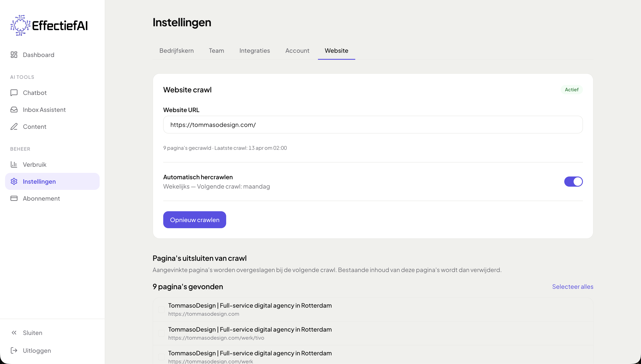Click the Chatbot speech bubble icon
The image size is (641, 364).
14,93
